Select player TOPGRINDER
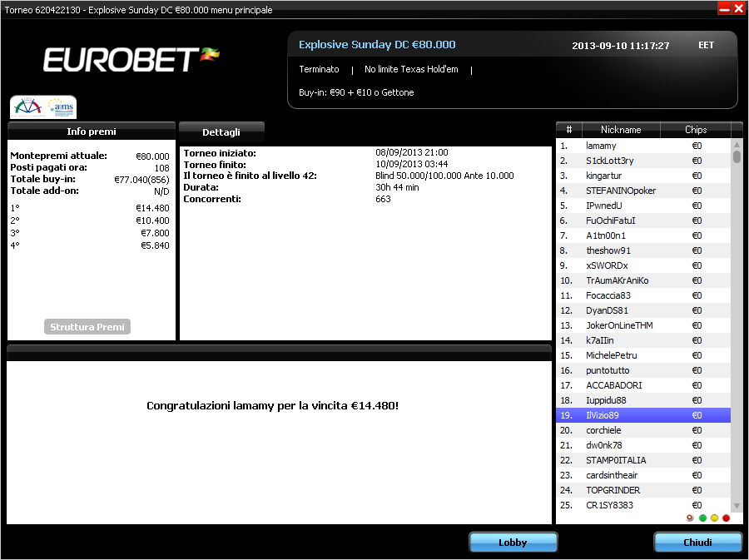This screenshot has width=749, height=560. (643, 490)
